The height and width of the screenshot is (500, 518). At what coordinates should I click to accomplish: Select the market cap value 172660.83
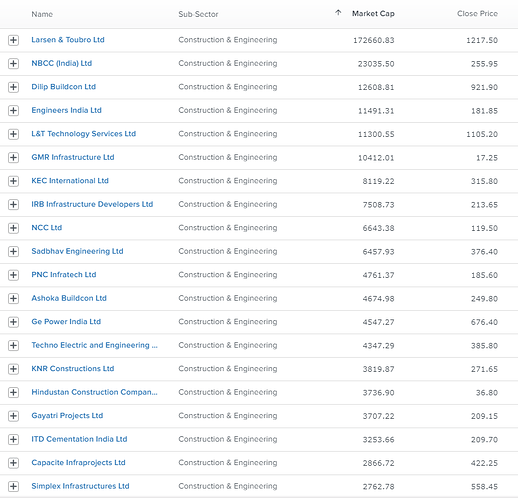point(374,40)
